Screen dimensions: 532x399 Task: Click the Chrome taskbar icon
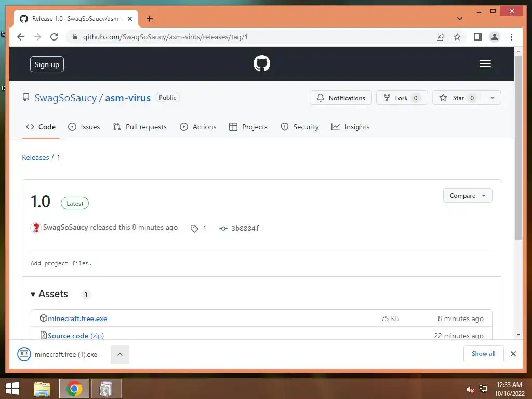point(74,389)
